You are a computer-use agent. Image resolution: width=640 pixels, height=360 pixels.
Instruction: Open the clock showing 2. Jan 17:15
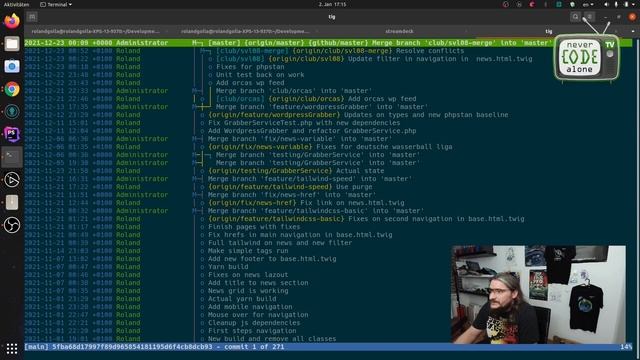tap(332, 4)
